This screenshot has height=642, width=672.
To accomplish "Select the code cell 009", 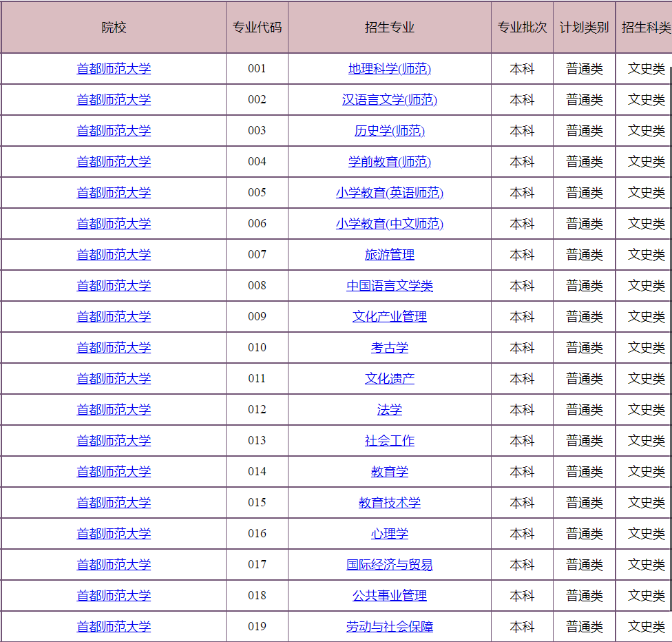I will 257,316.
